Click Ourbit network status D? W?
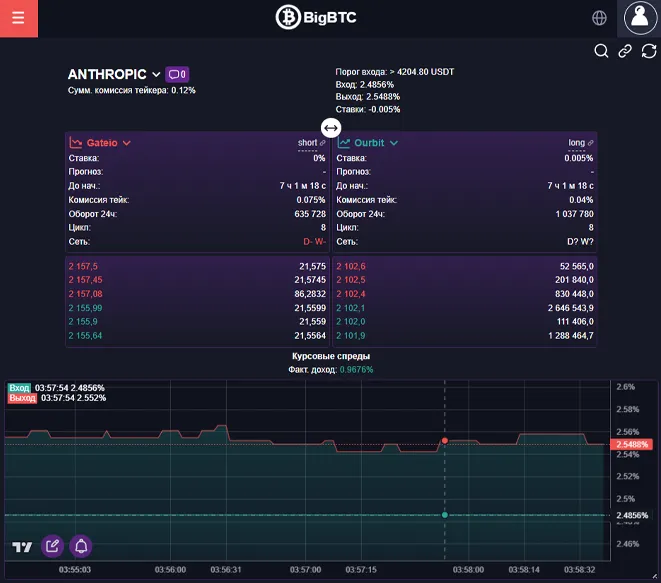 tap(580, 242)
